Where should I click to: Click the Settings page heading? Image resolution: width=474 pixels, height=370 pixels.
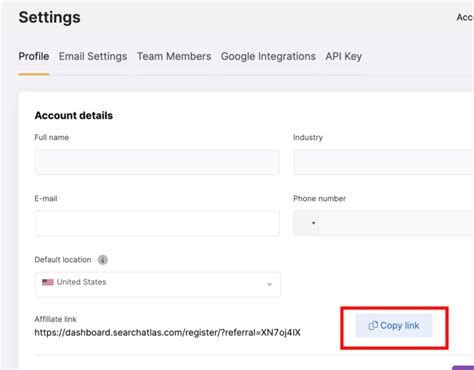pos(49,17)
